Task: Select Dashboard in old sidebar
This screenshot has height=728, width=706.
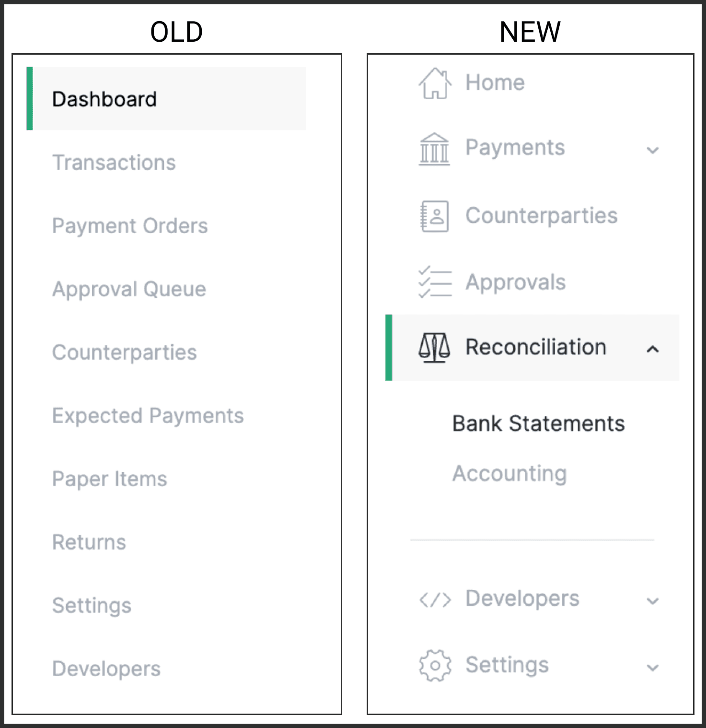Action: (104, 99)
